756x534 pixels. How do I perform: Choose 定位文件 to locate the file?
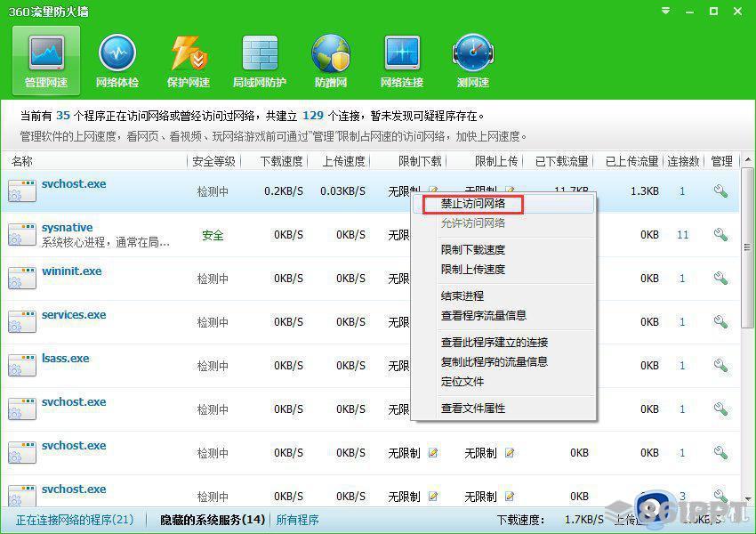(x=462, y=382)
